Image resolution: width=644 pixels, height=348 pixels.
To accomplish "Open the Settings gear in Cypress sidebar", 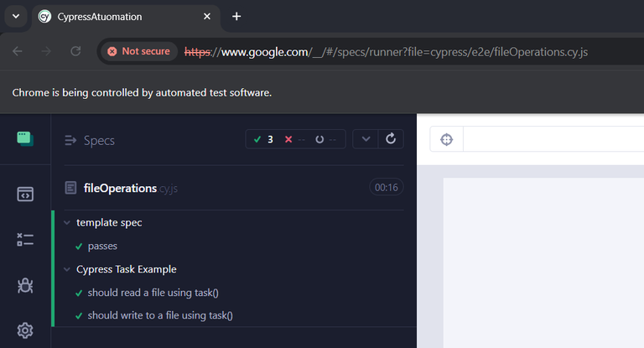I will tap(25, 330).
